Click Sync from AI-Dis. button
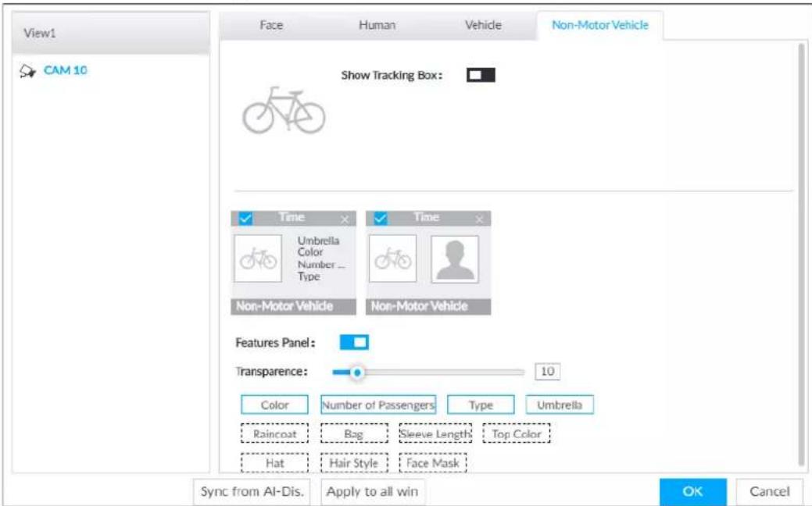 [x=252, y=491]
